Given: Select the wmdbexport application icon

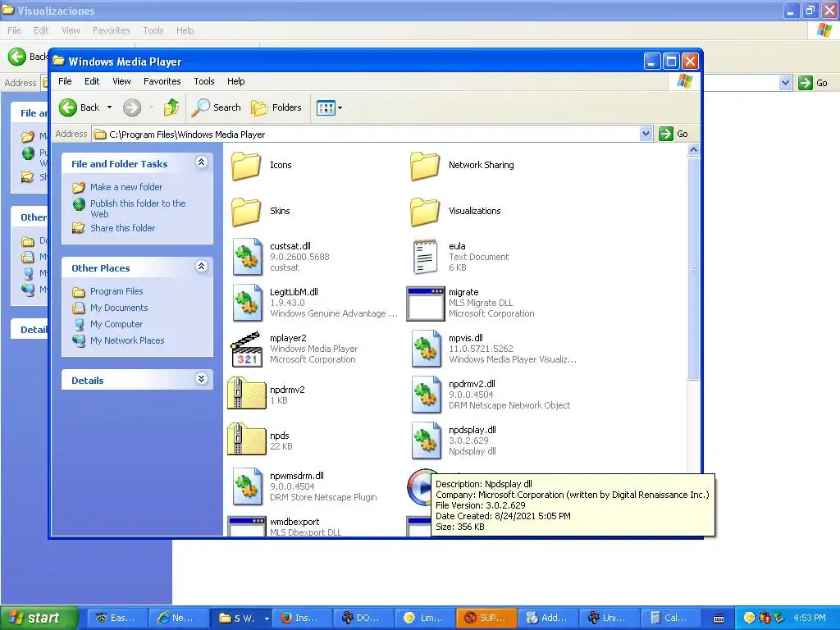Looking at the screenshot, I should (x=246, y=527).
